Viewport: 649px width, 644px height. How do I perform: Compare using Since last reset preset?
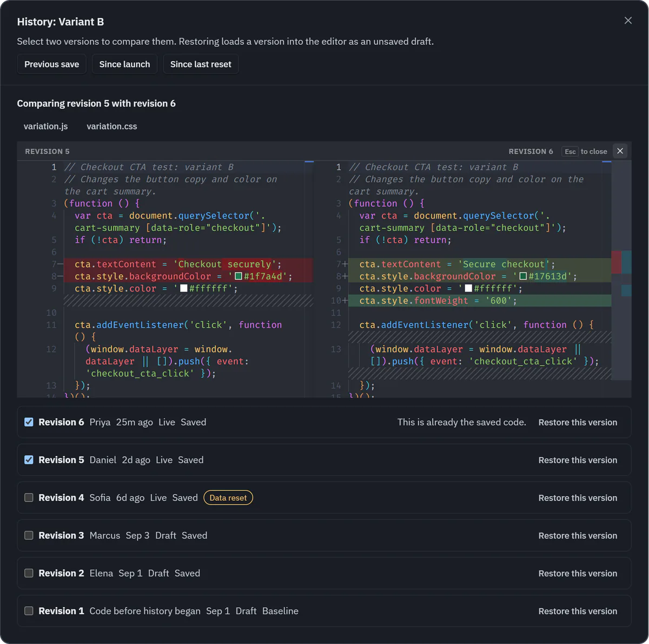201,64
